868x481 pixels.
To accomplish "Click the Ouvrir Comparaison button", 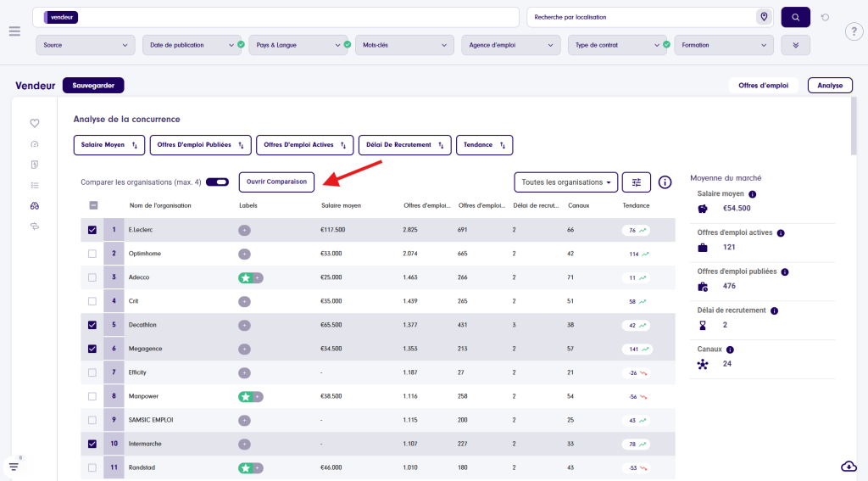I will (276, 182).
